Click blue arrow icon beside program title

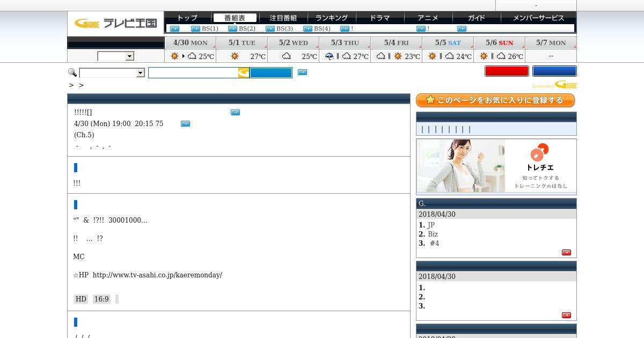pyautogui.click(x=235, y=112)
